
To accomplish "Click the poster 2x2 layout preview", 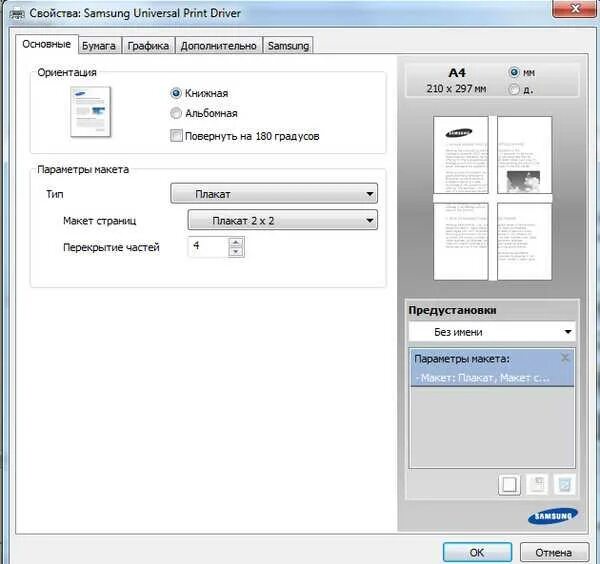I will [x=492, y=198].
